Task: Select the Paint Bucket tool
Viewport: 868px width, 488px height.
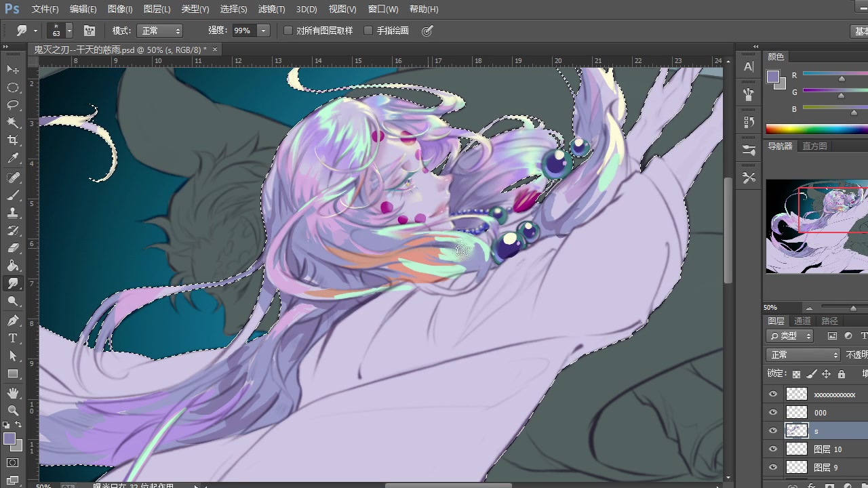Action: coord(13,266)
